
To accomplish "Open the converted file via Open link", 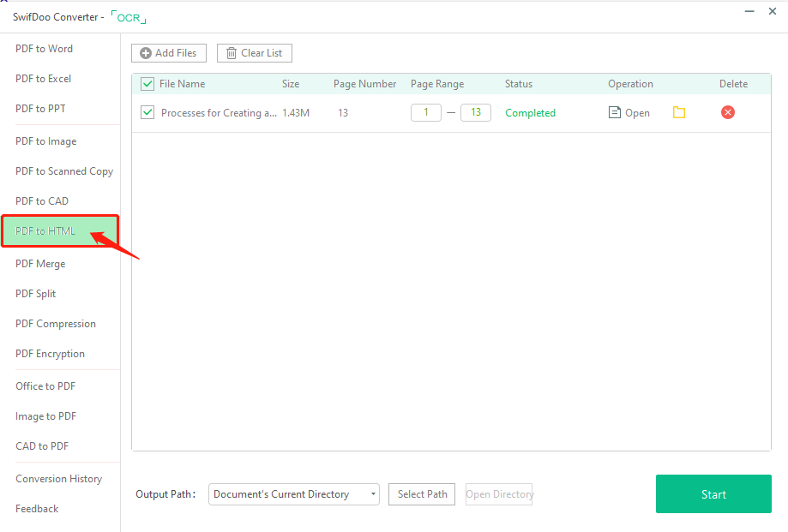I will [x=637, y=113].
